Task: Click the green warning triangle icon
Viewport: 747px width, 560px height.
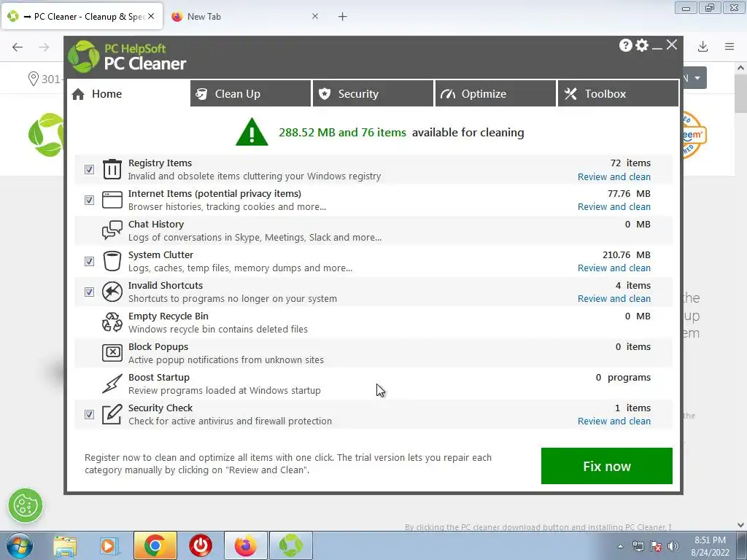Action: click(x=252, y=132)
